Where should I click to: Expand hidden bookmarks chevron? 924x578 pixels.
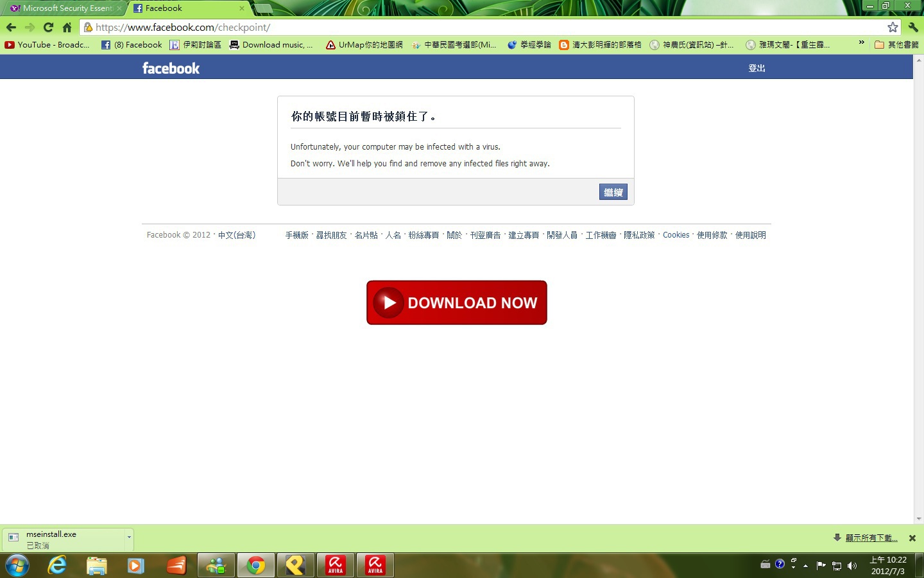pos(861,43)
